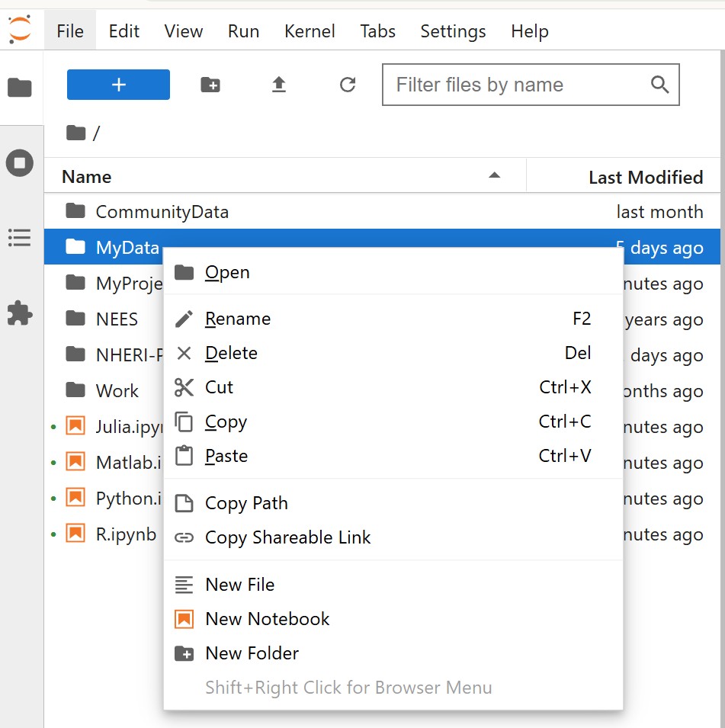Choose Copy Path from context menu
This screenshot has width=725, height=728.
(x=246, y=503)
